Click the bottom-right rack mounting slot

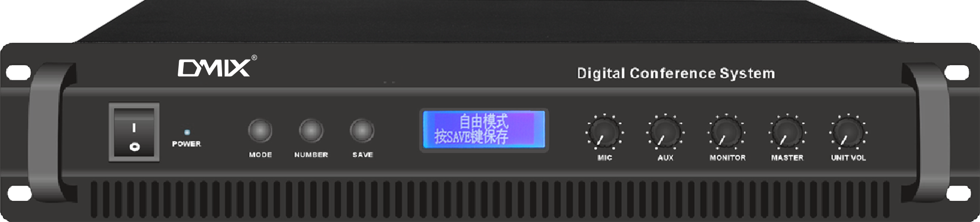pyautogui.click(x=958, y=193)
